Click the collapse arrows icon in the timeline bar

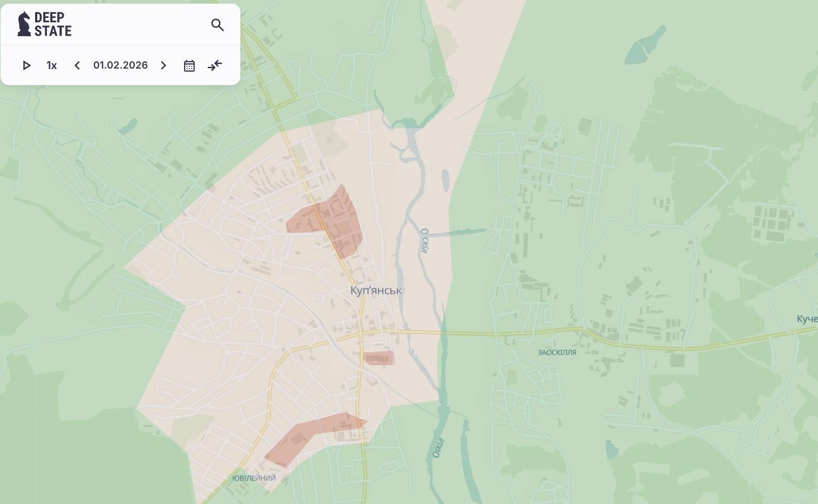(215, 65)
